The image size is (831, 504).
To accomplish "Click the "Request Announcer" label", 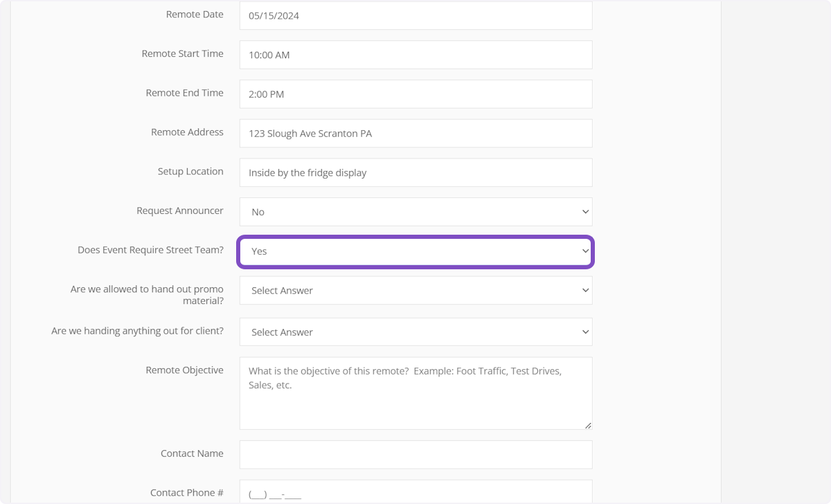I will tap(180, 211).
